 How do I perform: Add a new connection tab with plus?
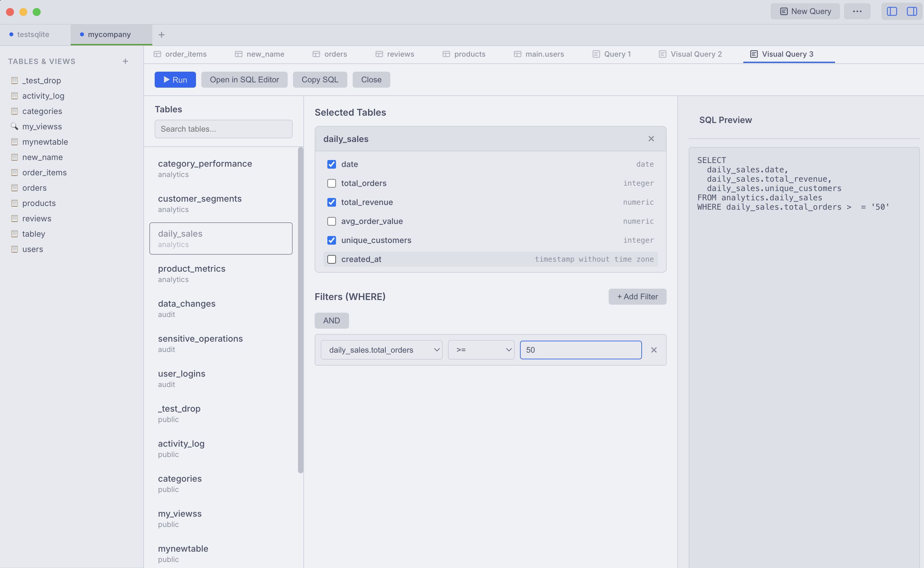click(x=162, y=35)
